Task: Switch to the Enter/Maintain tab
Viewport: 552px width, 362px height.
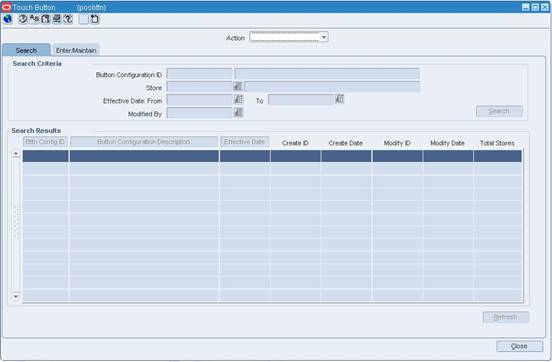Action: click(76, 50)
